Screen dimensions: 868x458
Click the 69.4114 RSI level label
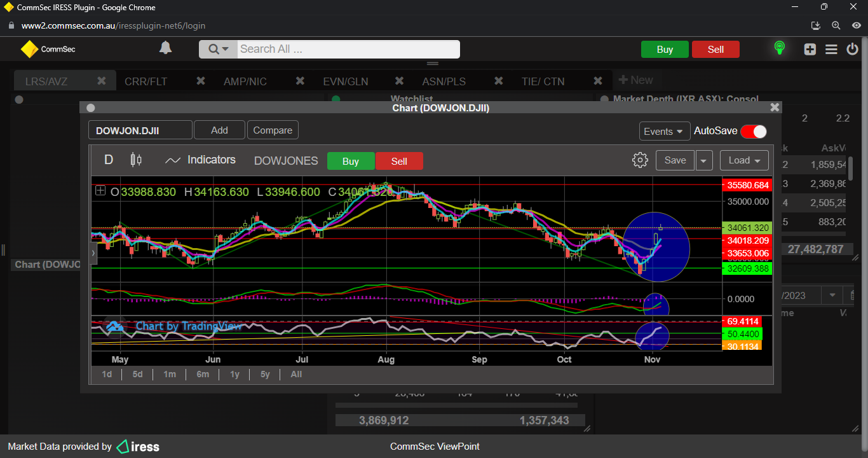coord(742,322)
